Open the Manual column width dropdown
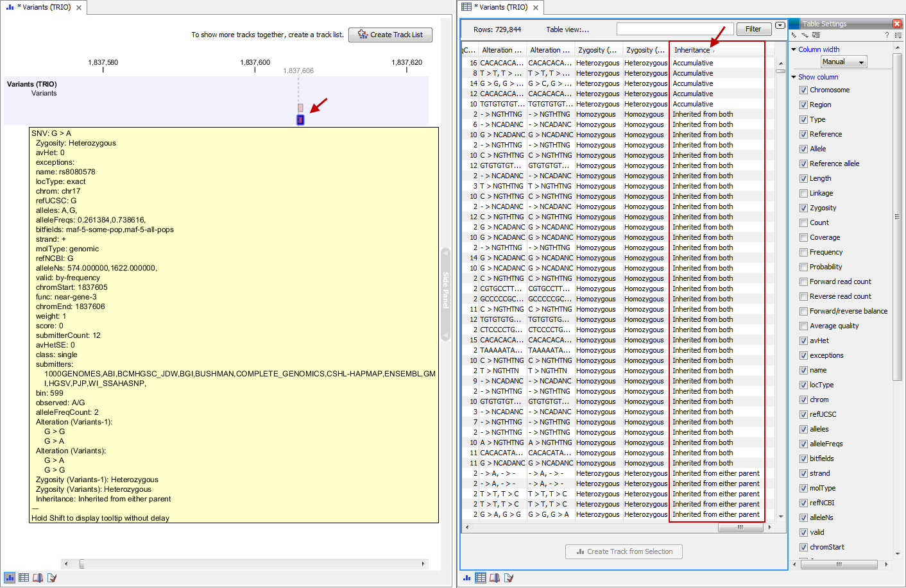The width and height of the screenshot is (906, 588). 844,62
